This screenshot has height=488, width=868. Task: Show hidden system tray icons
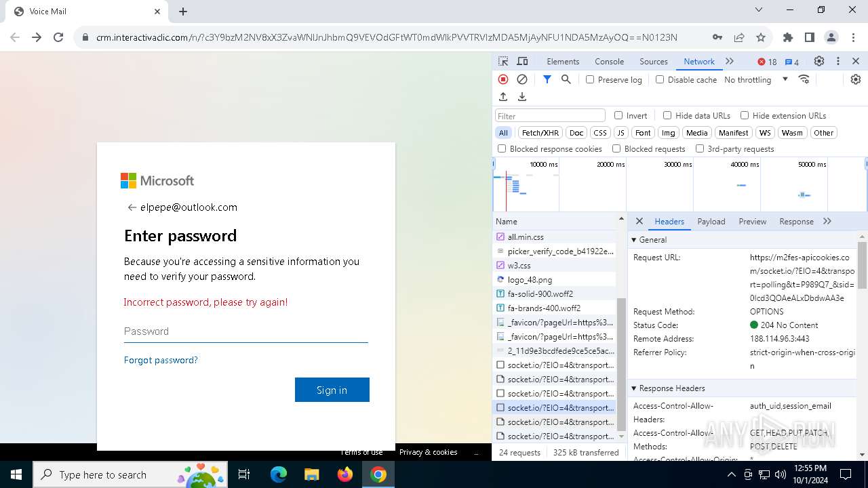[x=731, y=474]
